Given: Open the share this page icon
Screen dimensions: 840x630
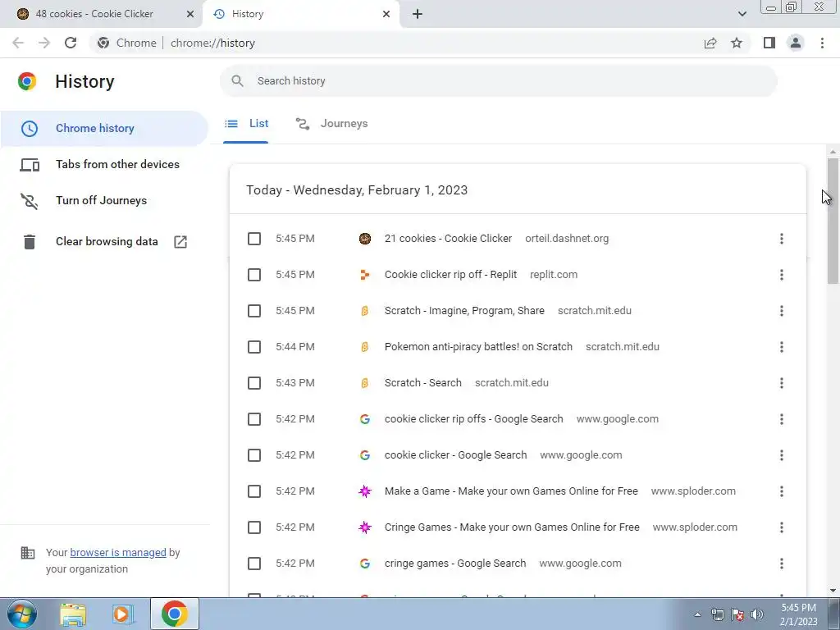Looking at the screenshot, I should click(710, 43).
